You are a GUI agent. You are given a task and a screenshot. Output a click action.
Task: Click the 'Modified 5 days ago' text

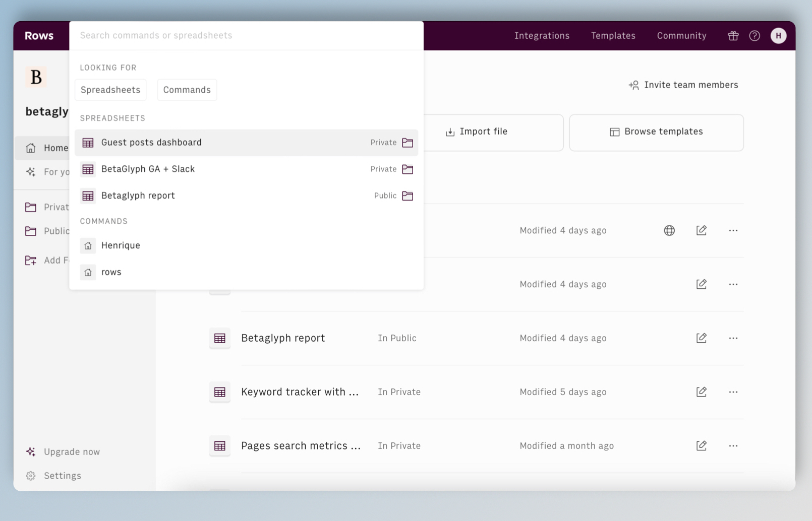tap(563, 392)
